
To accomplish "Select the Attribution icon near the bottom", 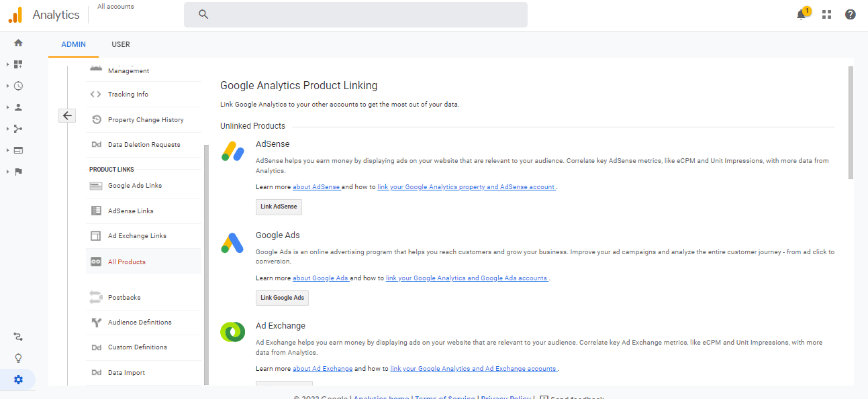I will [x=18, y=336].
